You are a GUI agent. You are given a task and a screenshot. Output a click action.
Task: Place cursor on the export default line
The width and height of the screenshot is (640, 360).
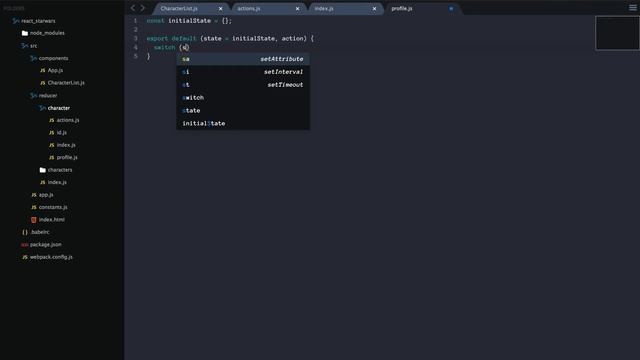point(230,38)
